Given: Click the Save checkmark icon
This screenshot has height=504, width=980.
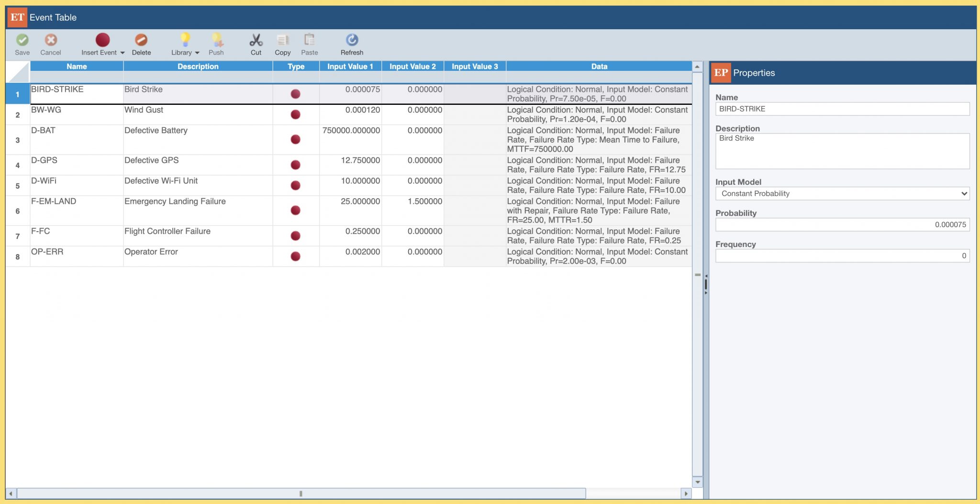Looking at the screenshot, I should click(22, 40).
